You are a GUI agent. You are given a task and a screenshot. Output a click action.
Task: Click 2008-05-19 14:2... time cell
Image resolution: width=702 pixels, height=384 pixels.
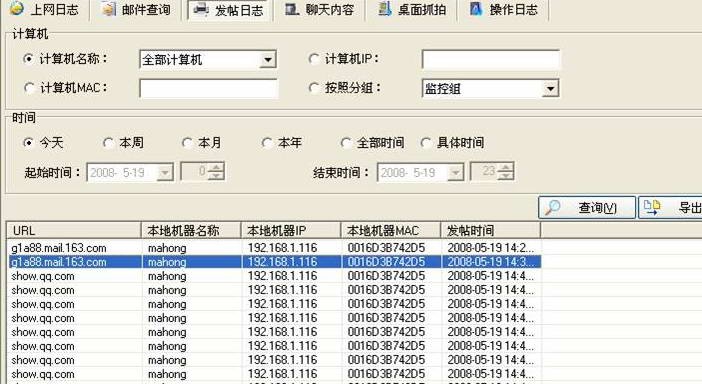[491, 247]
